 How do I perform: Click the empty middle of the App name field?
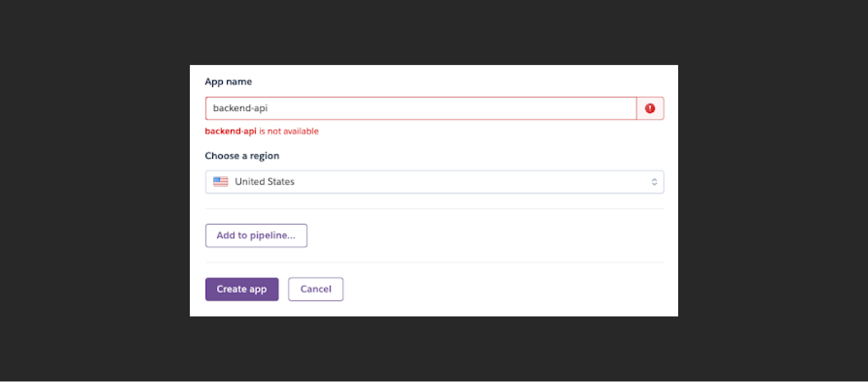(x=450, y=108)
